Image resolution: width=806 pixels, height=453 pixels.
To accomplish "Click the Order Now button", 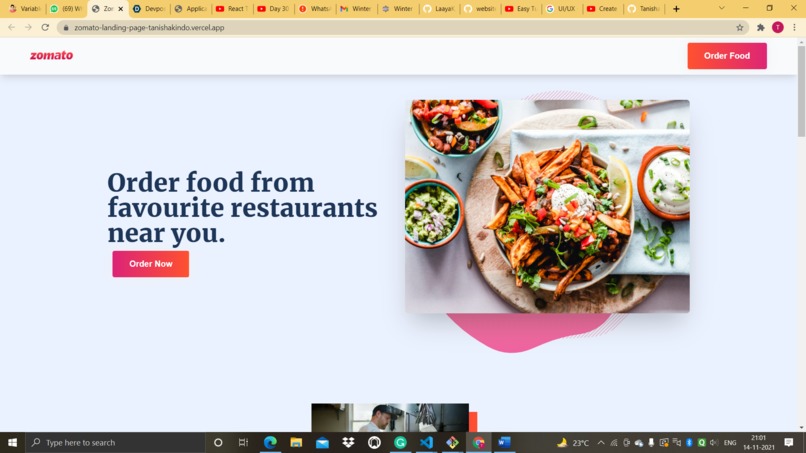I will tap(151, 264).
